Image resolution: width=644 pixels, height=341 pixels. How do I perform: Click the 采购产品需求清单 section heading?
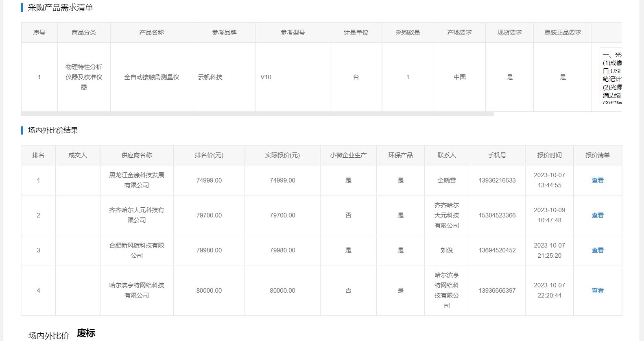60,8
